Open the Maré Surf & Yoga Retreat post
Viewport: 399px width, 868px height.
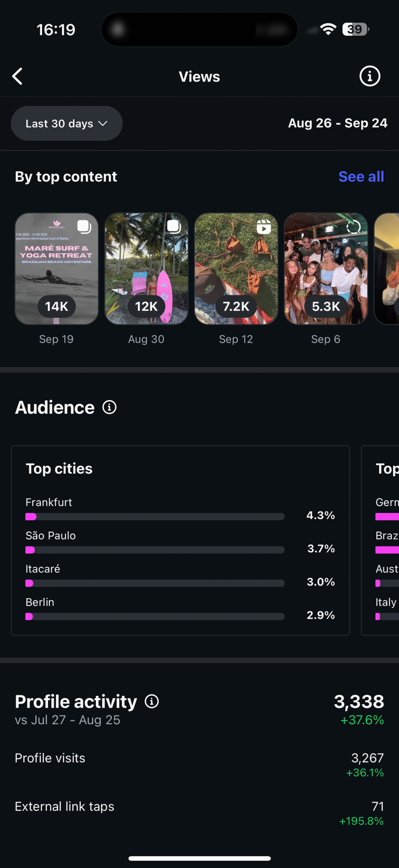(57, 269)
